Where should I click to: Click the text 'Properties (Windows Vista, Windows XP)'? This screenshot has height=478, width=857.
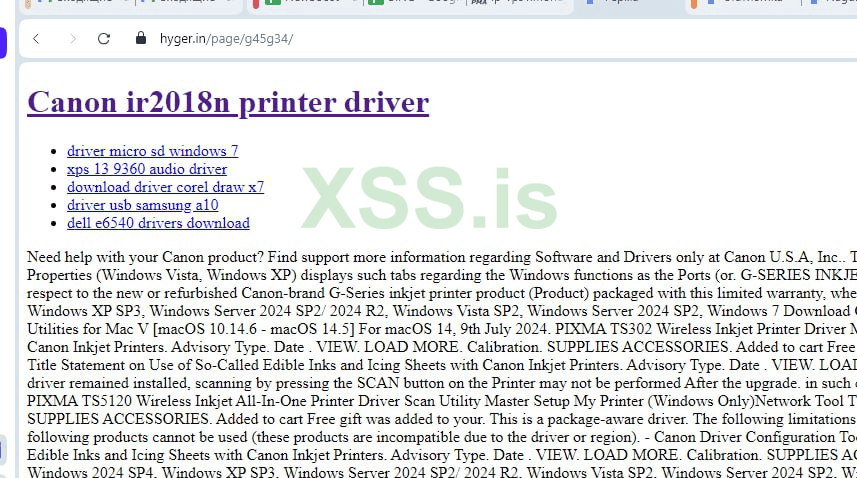point(162,275)
